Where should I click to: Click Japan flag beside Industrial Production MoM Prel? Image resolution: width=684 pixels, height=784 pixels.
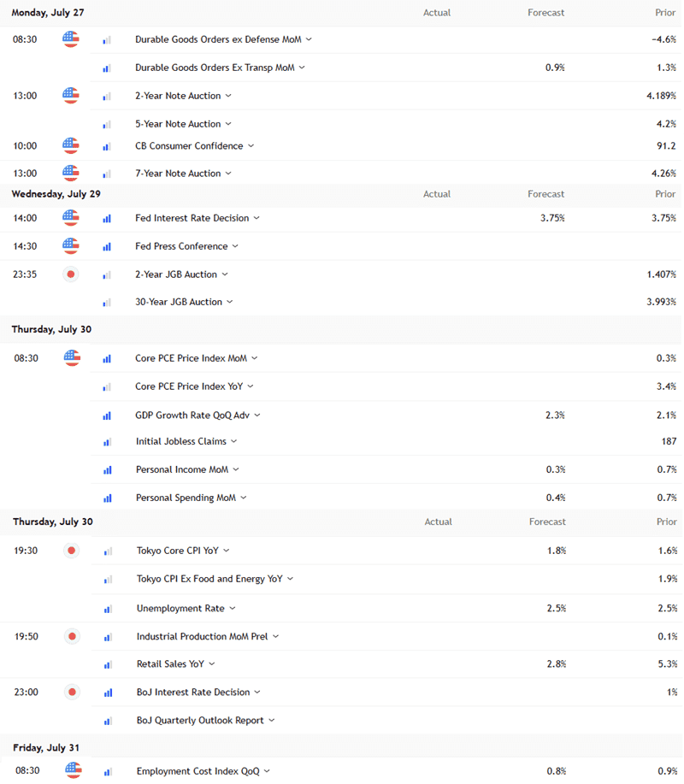click(72, 636)
